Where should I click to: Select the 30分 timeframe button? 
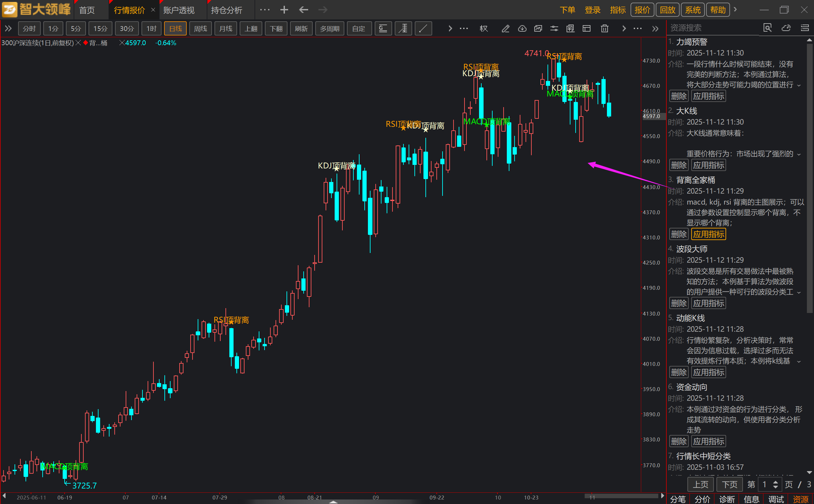127,29
